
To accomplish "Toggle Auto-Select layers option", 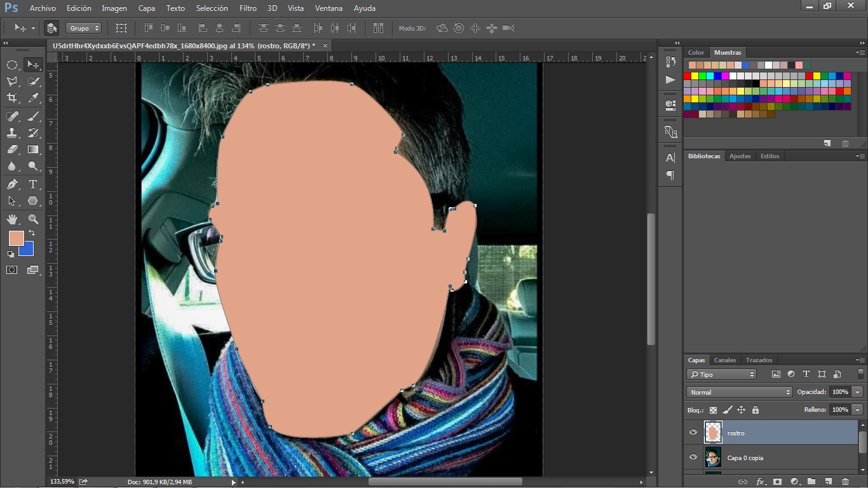I will pyautogui.click(x=51, y=28).
